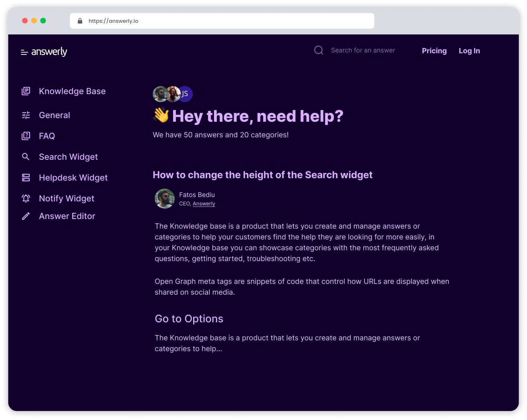This screenshot has height=420, width=527.
Task: Click the answerly logo
Action: pyautogui.click(x=49, y=52)
